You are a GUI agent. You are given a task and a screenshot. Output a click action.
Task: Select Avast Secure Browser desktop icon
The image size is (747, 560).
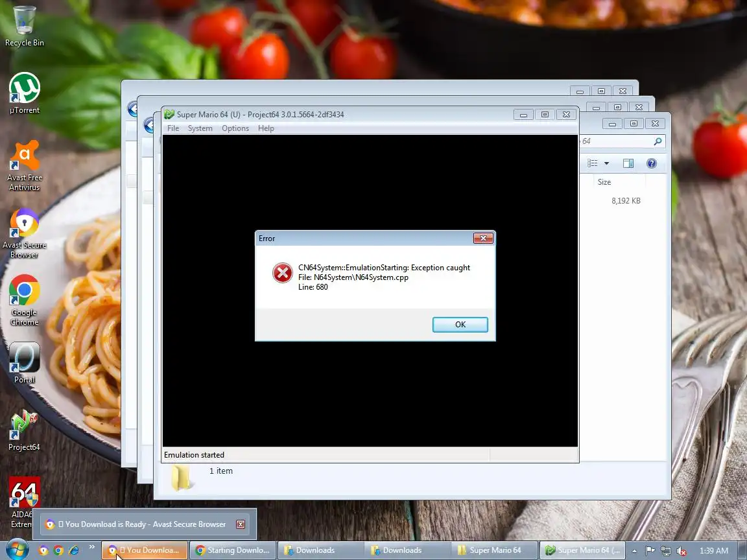pos(24,233)
